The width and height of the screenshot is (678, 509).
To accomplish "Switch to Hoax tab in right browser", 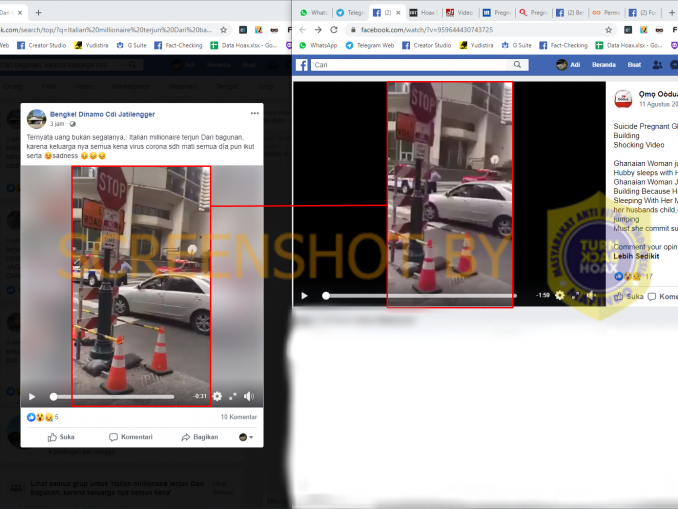I will click(424, 13).
